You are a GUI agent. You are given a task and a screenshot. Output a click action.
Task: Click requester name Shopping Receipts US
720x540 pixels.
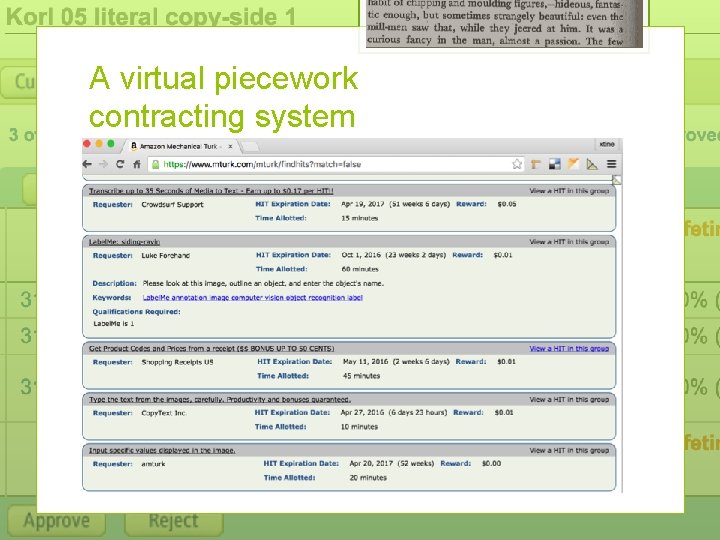(177, 362)
